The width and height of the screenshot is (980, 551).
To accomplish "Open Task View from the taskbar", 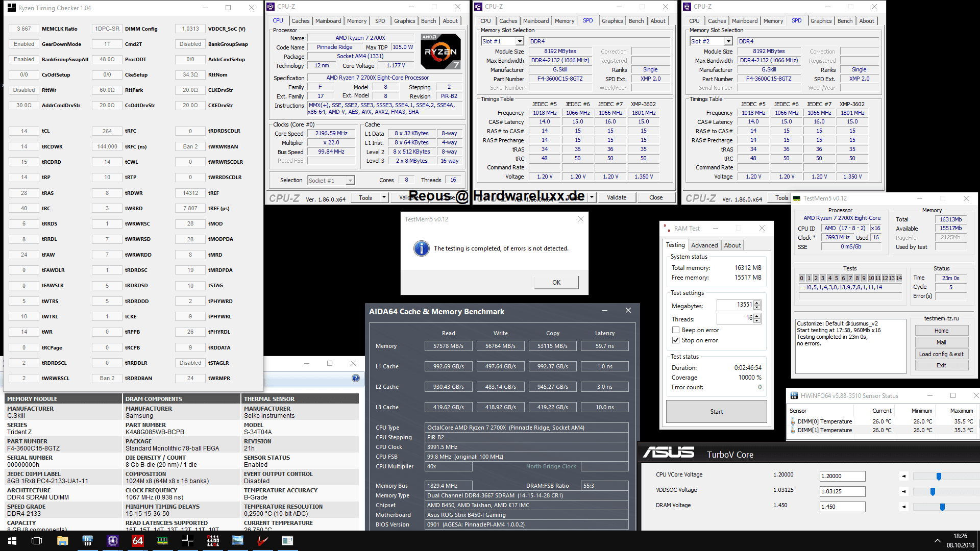I will [x=37, y=541].
